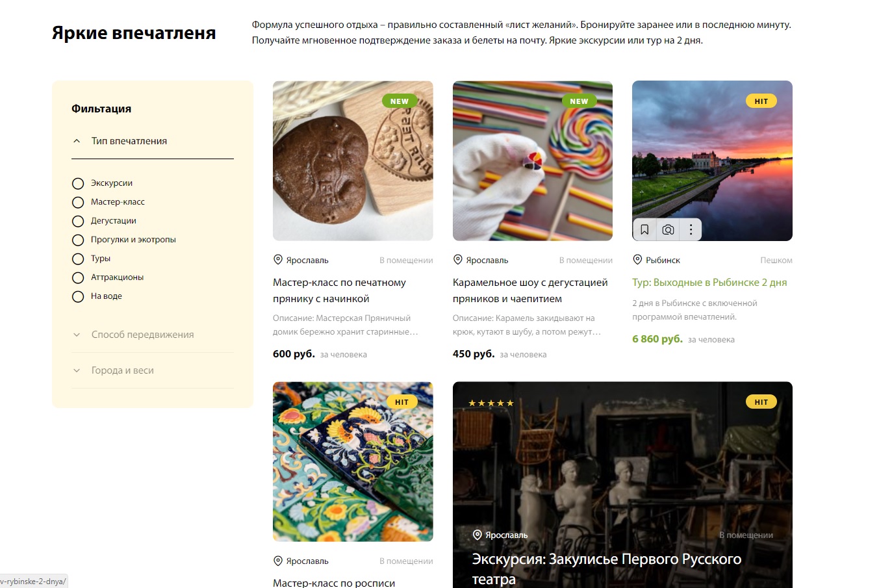Click the colorful painted tiles thumbnail
Image resolution: width=892 pixels, height=588 pixels.
point(353,462)
